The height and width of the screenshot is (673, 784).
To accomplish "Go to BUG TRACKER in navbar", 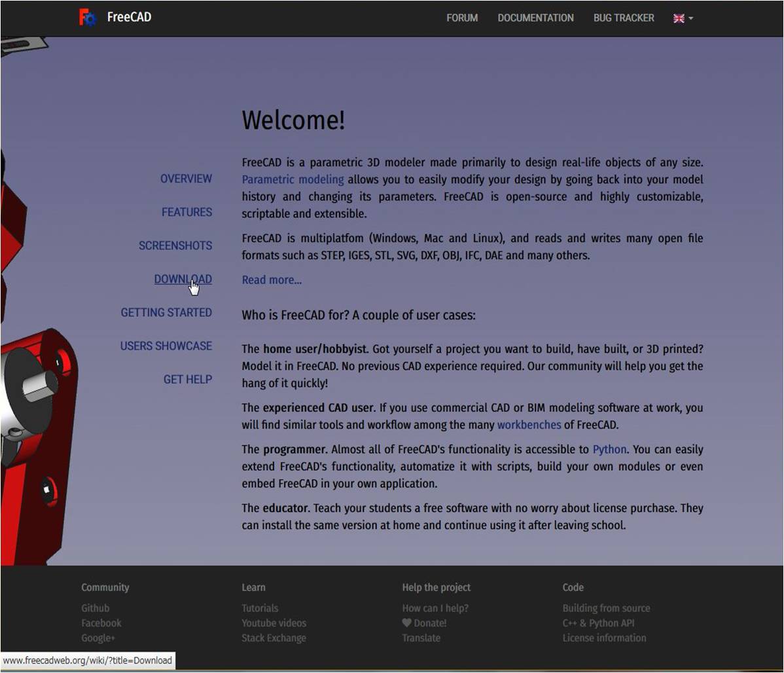I will (x=623, y=18).
